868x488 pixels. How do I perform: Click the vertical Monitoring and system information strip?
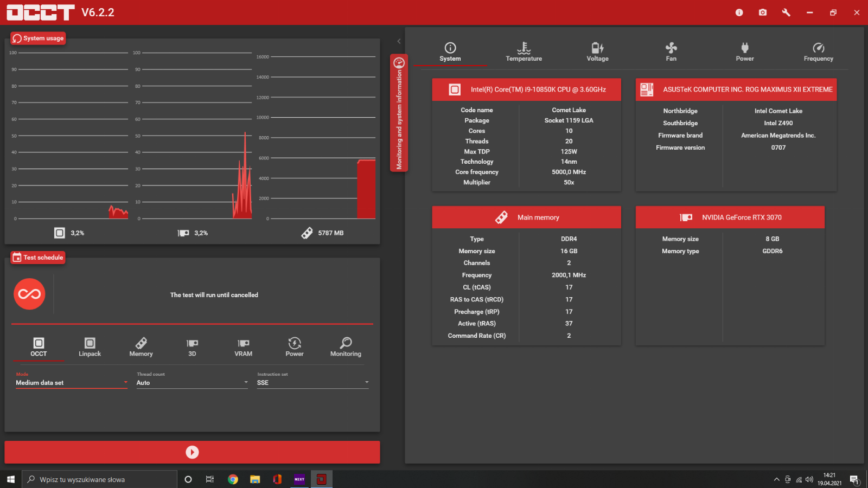pyautogui.click(x=399, y=113)
